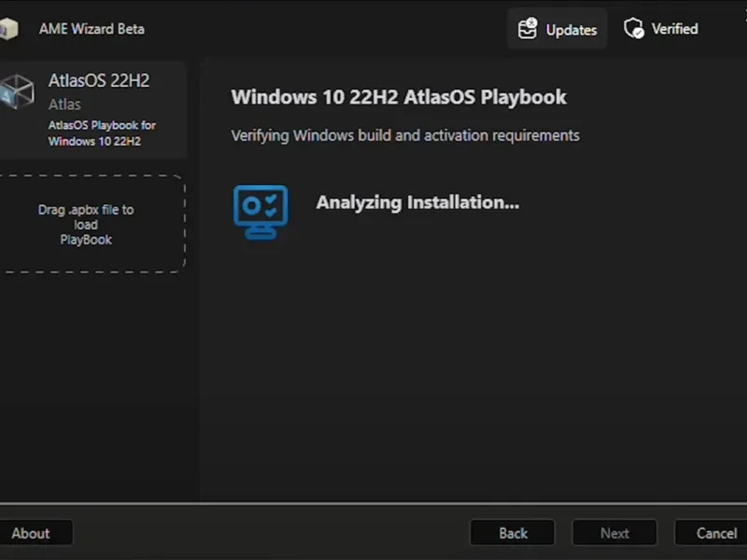747x560 pixels.
Task: Cancel the playbook installation
Action: click(716, 533)
